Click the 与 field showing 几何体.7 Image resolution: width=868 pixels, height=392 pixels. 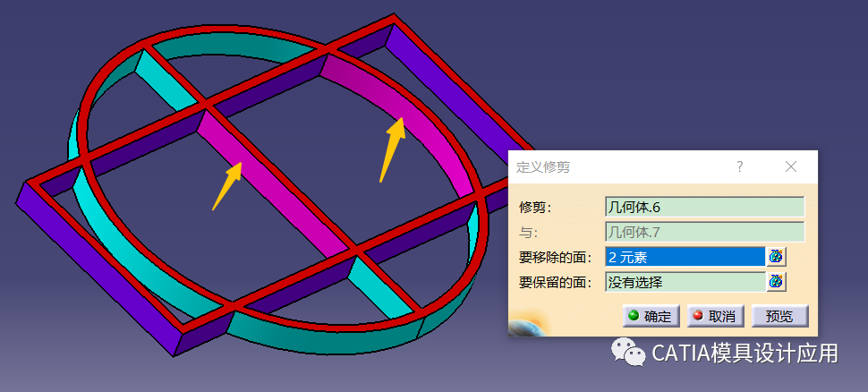click(705, 232)
